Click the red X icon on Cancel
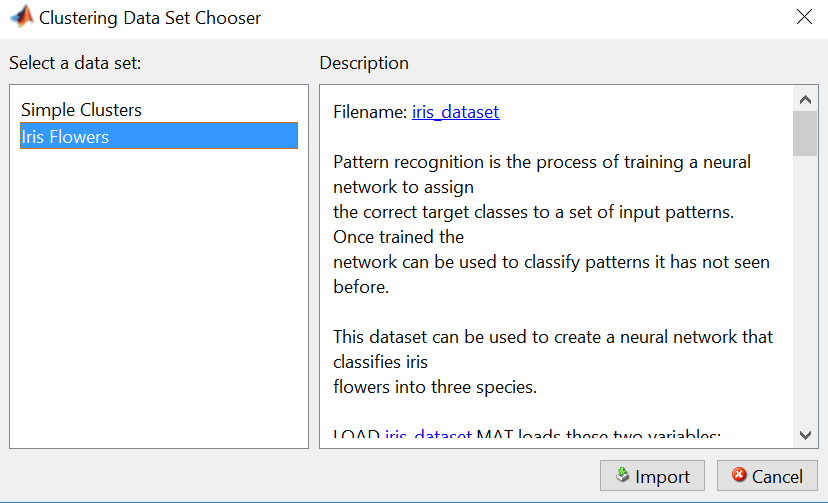 point(739,476)
